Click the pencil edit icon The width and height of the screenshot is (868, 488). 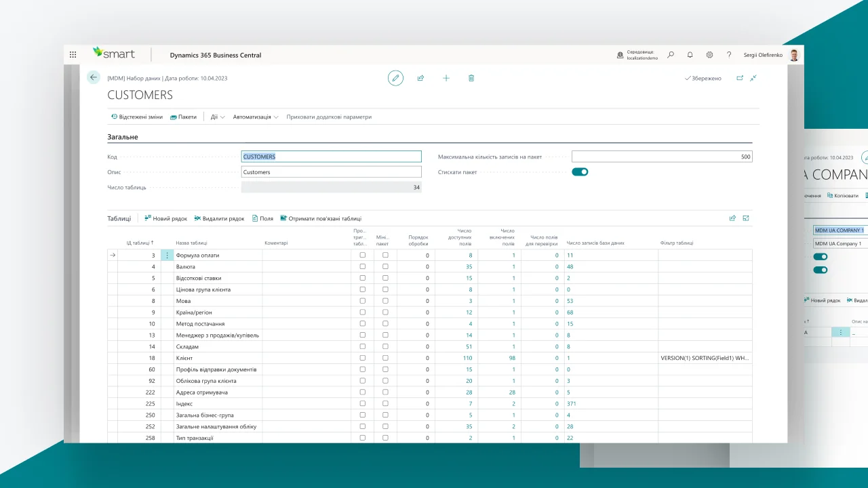point(395,78)
